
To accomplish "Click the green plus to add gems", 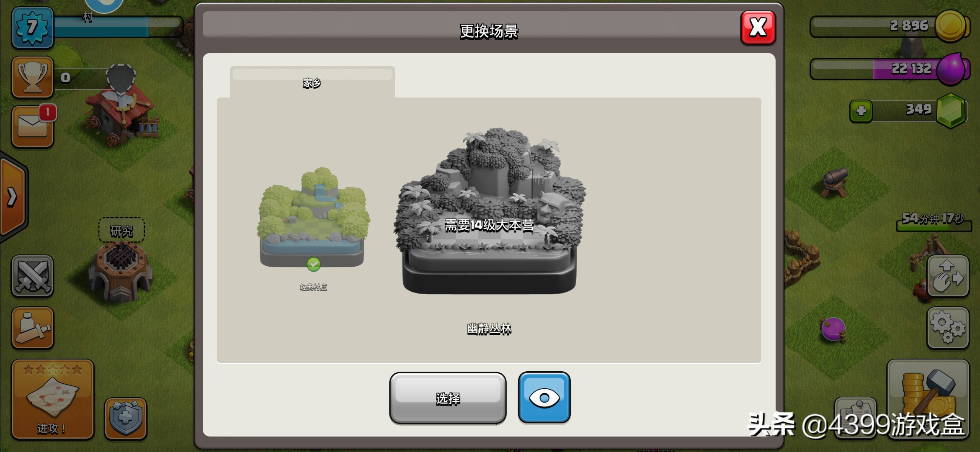I will click(861, 111).
